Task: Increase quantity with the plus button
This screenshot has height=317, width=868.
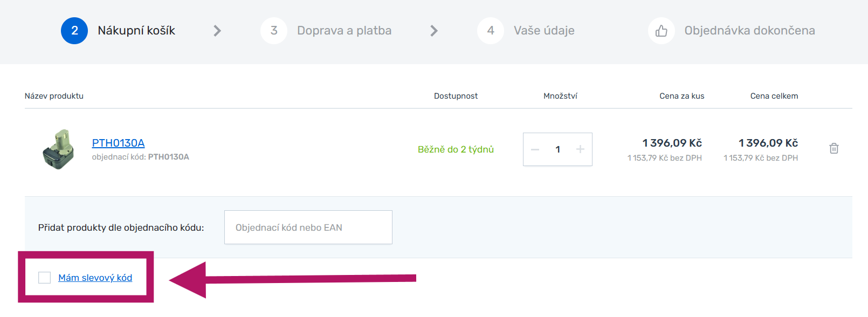Action: pyautogui.click(x=580, y=149)
